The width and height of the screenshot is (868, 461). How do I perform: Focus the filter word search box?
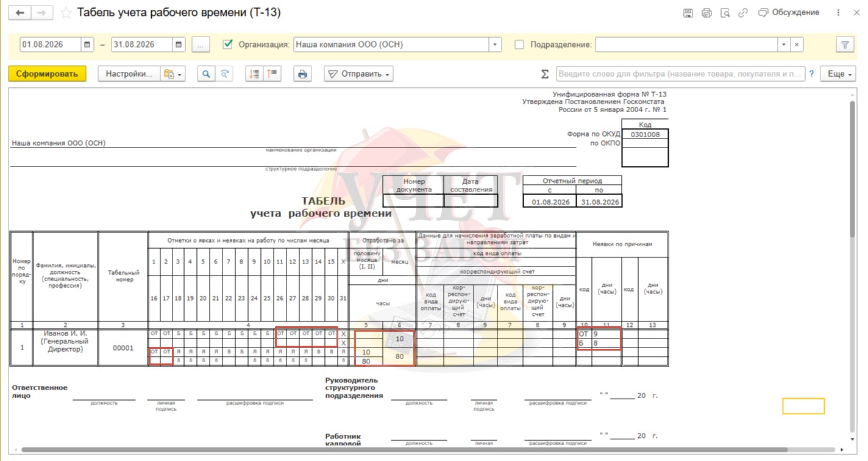tap(680, 74)
